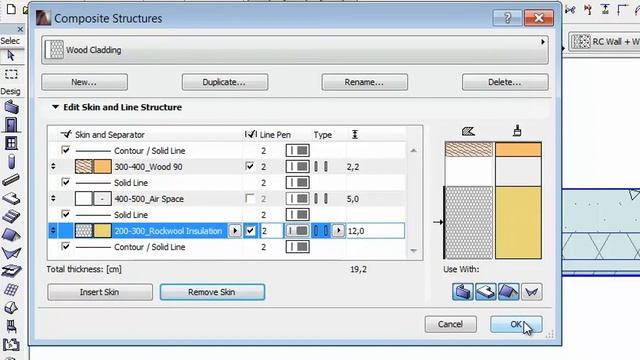Uncheck line pen checkbox for 300-400_Wood 90
The image size is (640, 360).
pyautogui.click(x=249, y=166)
